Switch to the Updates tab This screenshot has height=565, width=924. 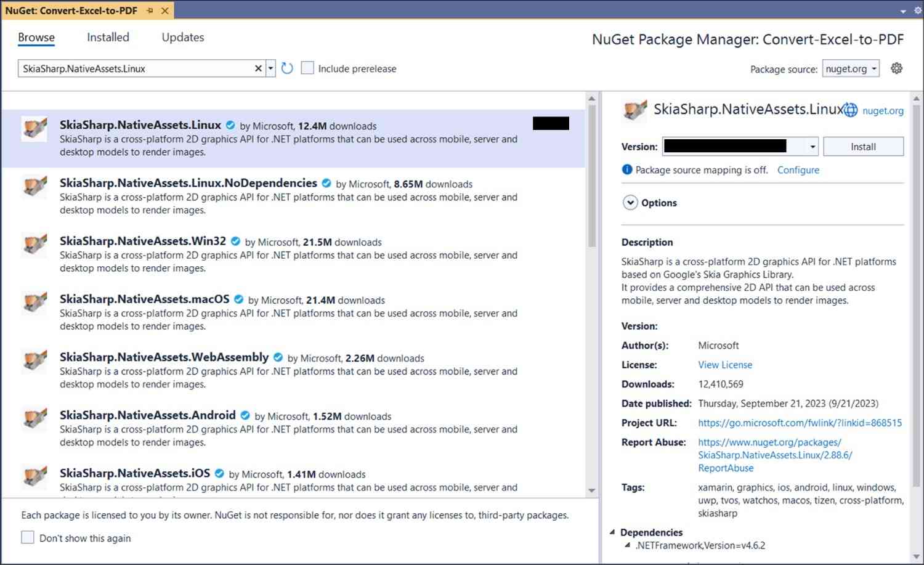(x=182, y=38)
